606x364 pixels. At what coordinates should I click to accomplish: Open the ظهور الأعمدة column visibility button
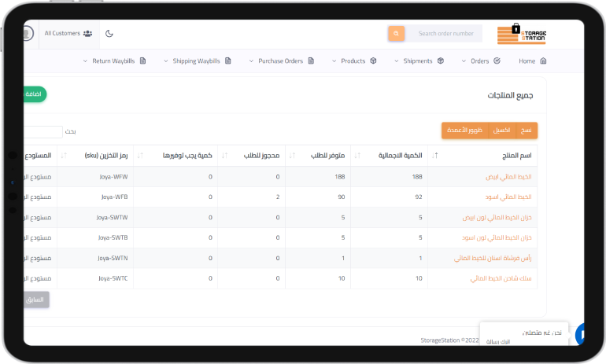pyautogui.click(x=465, y=130)
